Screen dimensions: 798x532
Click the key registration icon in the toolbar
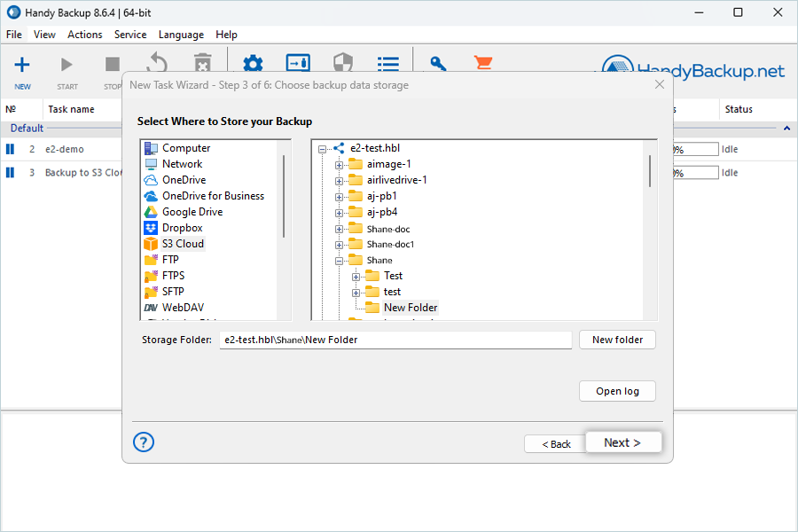pyautogui.click(x=438, y=64)
